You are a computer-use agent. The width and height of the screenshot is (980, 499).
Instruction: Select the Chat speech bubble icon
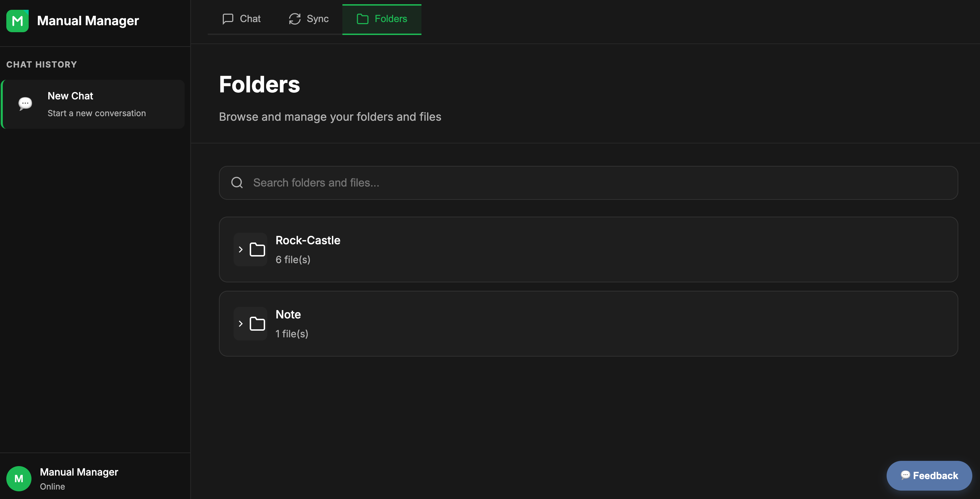click(x=228, y=19)
